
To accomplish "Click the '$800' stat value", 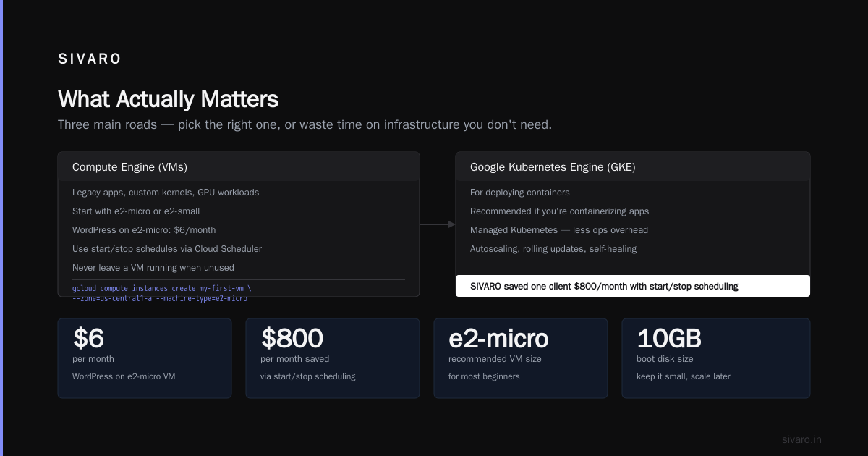I will pos(292,338).
